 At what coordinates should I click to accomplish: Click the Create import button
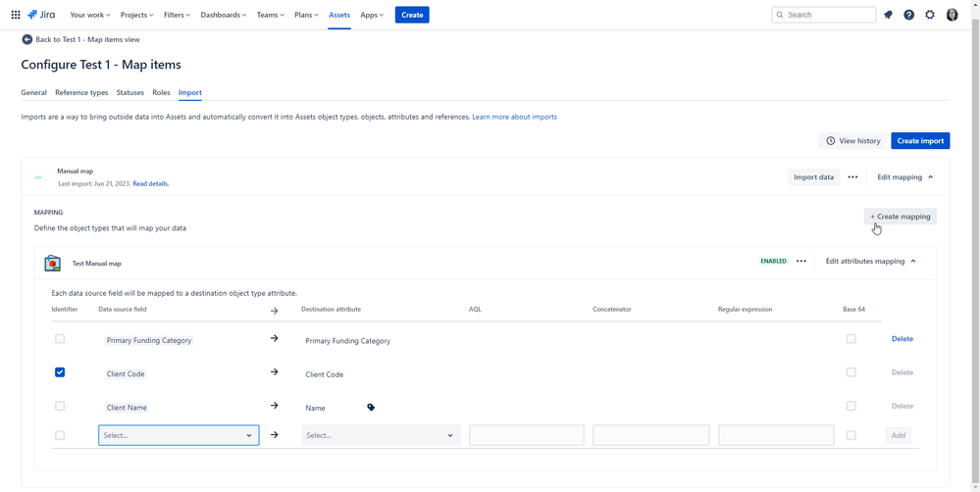coord(920,140)
